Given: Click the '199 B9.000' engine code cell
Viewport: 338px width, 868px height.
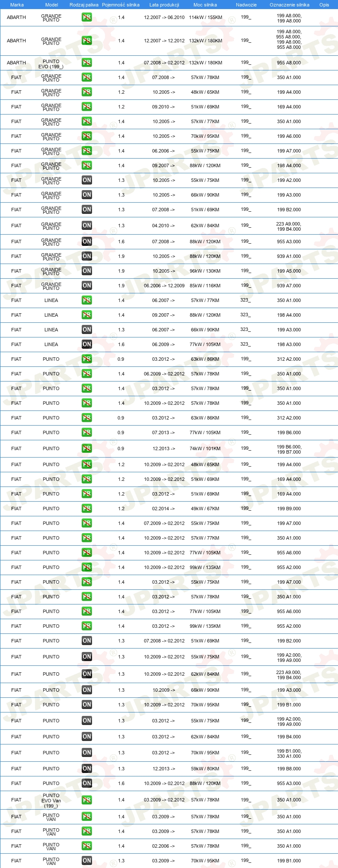Looking at the screenshot, I should (289, 509).
